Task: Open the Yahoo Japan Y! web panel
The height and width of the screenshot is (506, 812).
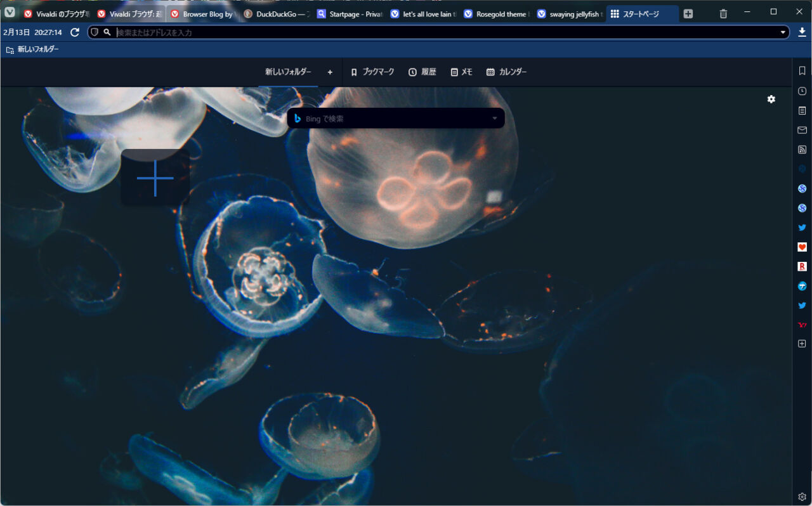Action: coord(802,325)
